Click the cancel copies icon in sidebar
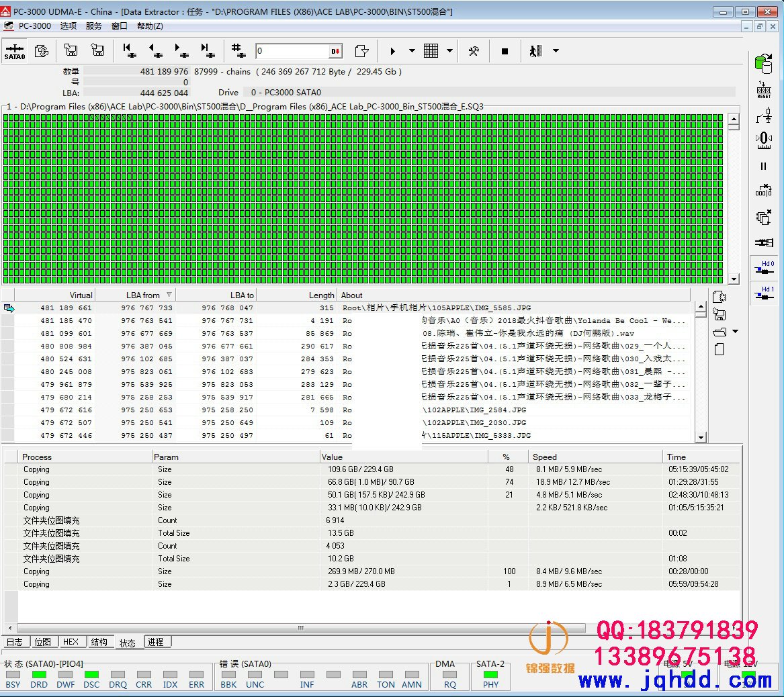Viewport: 784px width, 697px height. point(763,217)
